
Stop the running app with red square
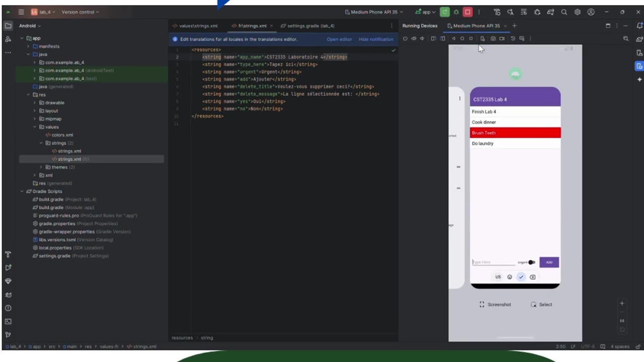(467, 12)
